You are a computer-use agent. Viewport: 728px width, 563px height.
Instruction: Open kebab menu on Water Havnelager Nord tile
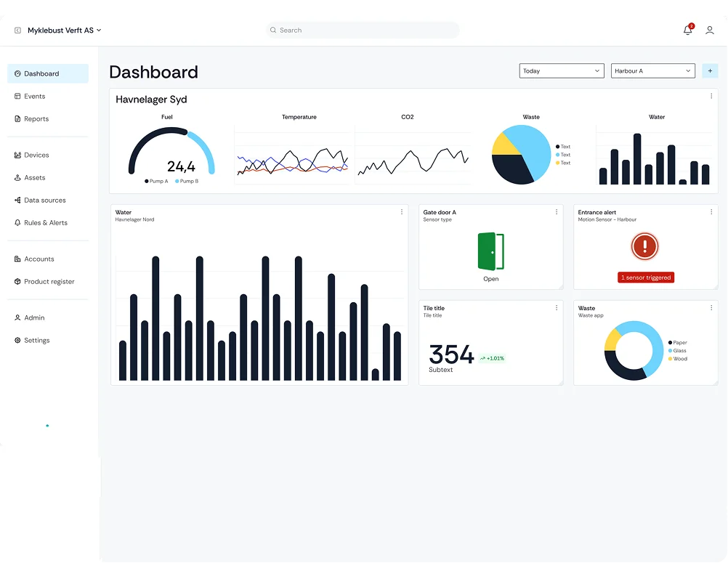(402, 212)
